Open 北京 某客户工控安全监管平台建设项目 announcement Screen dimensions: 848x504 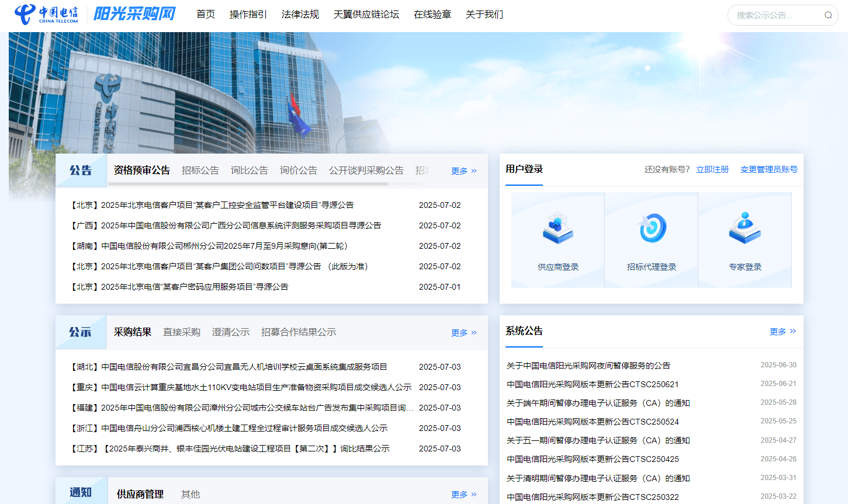tap(211, 205)
